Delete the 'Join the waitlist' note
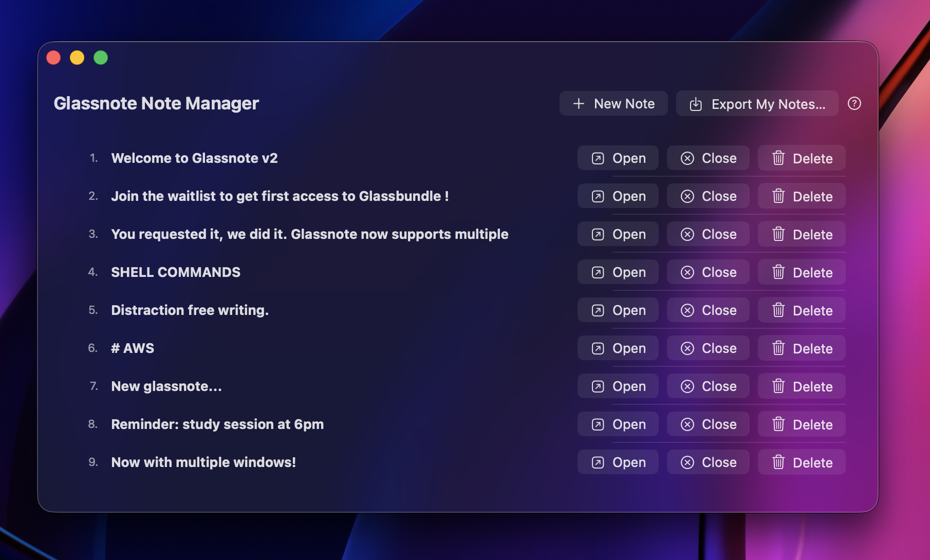This screenshot has height=560, width=930. point(802,196)
